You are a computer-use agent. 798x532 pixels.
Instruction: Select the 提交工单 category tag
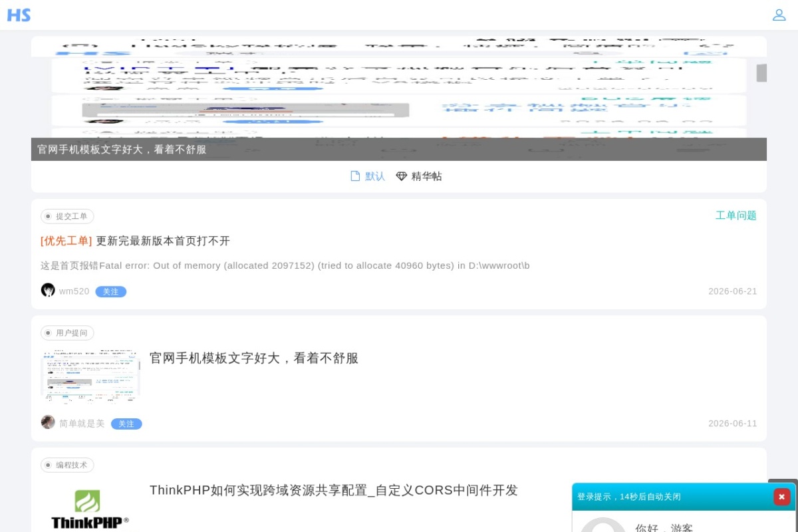(67, 216)
